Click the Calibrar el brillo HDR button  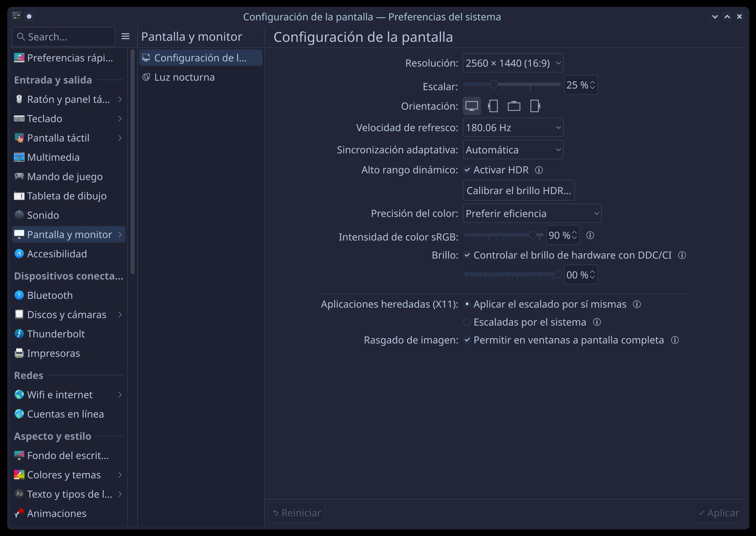pos(519,190)
